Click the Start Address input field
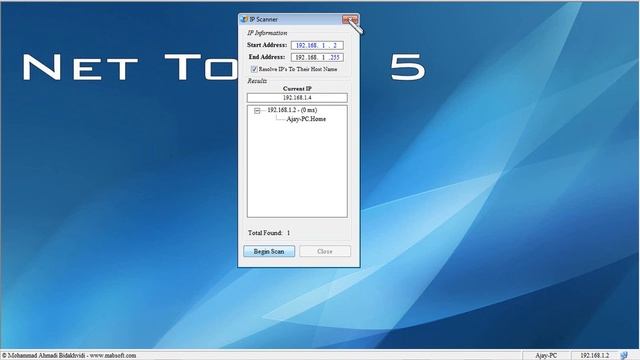This screenshot has height=360, width=640. [x=317, y=45]
